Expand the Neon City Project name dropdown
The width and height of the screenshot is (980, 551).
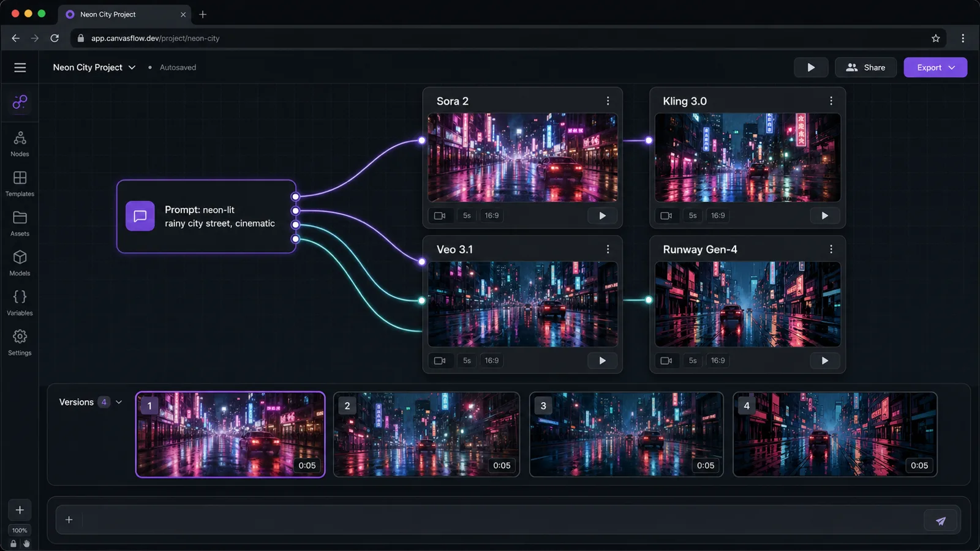[132, 67]
